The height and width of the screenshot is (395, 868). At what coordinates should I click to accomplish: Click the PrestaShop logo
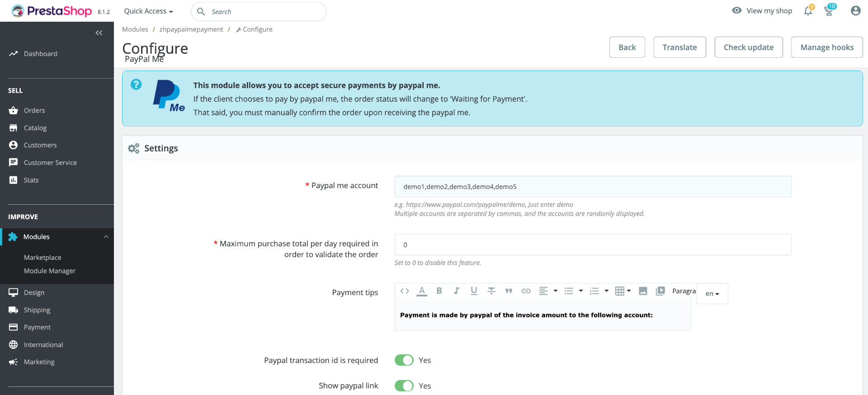click(52, 11)
